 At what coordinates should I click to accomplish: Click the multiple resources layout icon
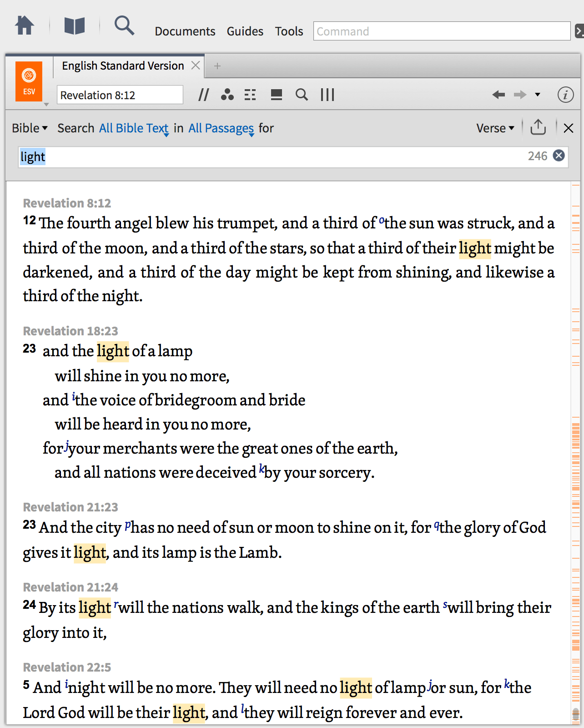[250, 95]
